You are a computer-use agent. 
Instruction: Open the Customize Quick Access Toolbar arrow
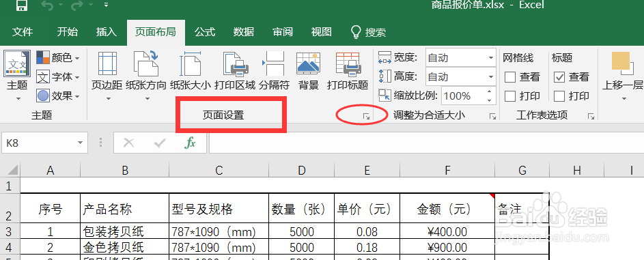pos(106,5)
